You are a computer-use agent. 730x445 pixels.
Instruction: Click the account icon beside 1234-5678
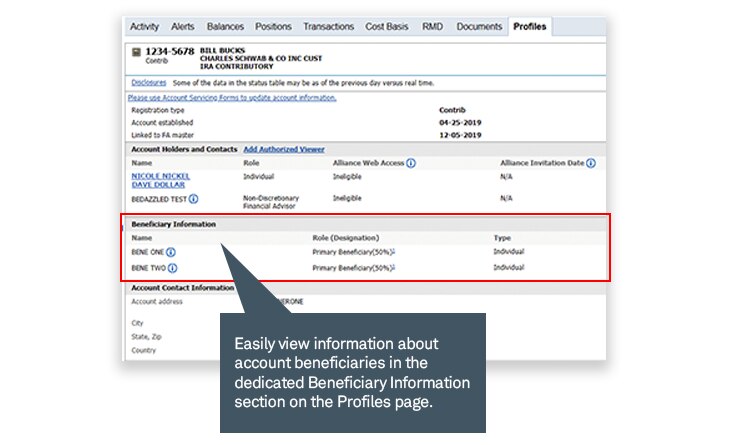(x=136, y=52)
